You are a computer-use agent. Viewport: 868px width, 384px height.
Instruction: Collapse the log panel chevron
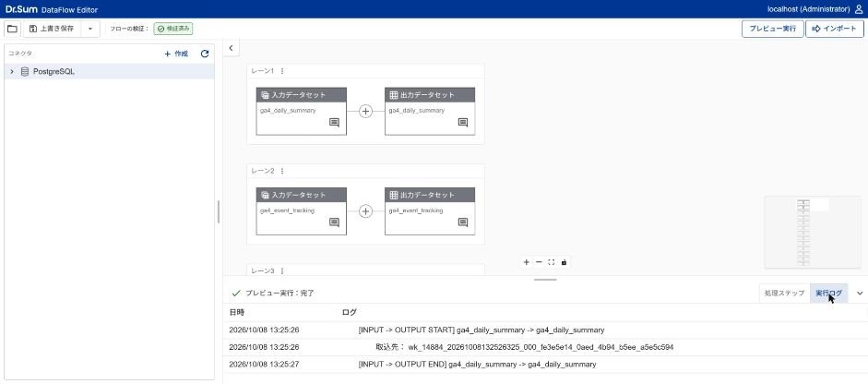pyautogui.click(x=860, y=294)
